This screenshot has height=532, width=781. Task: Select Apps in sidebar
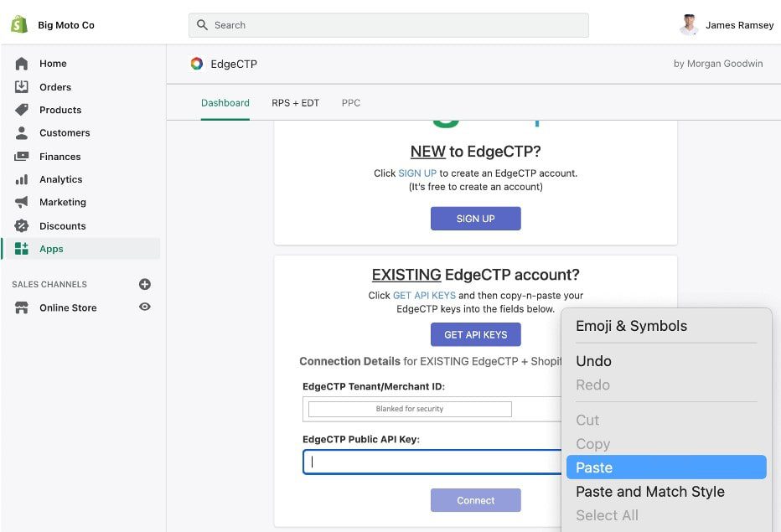81,249
